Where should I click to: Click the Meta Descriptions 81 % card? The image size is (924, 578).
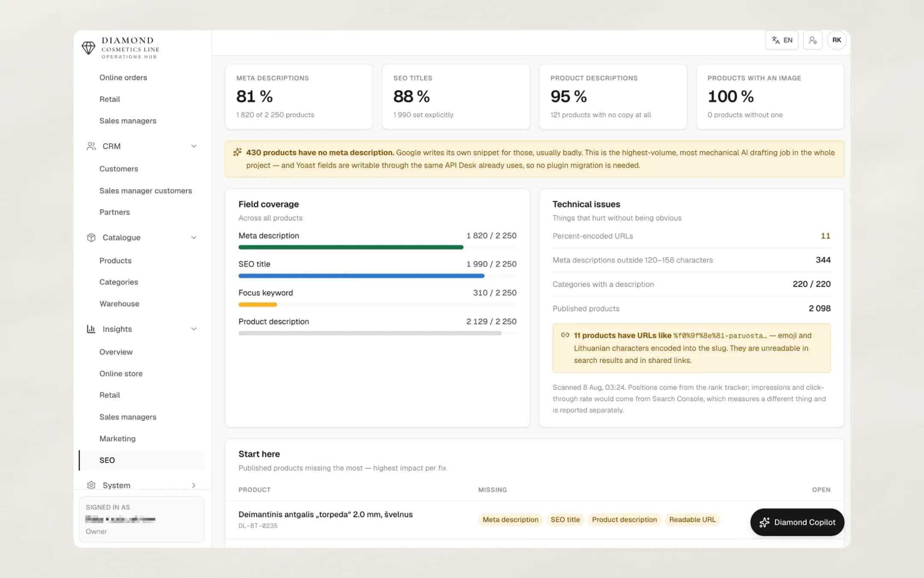(299, 97)
